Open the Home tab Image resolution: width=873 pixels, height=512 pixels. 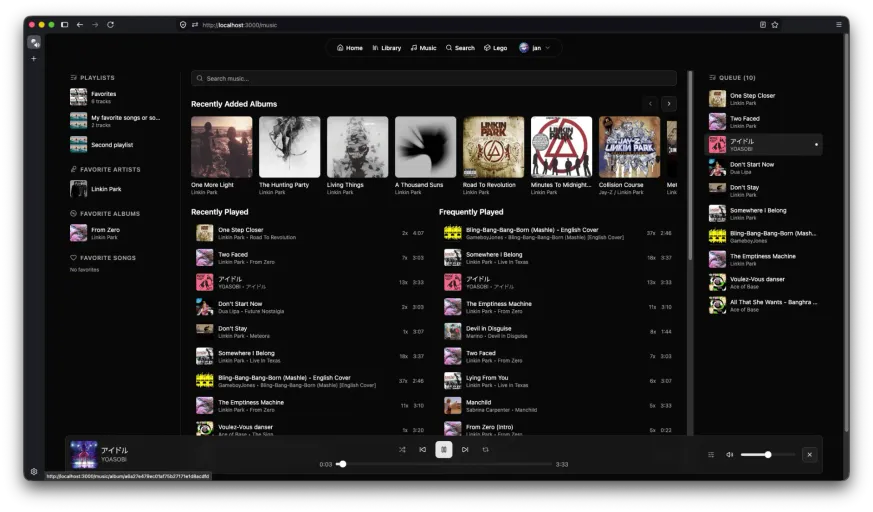[x=350, y=48]
